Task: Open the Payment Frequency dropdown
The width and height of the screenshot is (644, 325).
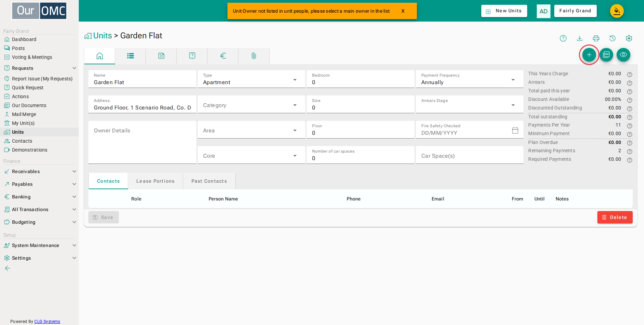Action: click(470, 79)
